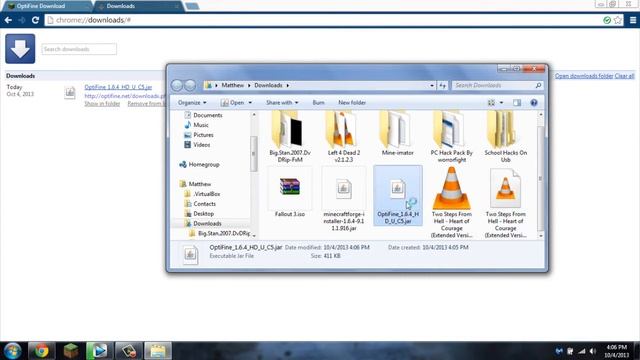
Task: Select the large VLC cone Two Steps From Hell file
Action: (x=451, y=202)
